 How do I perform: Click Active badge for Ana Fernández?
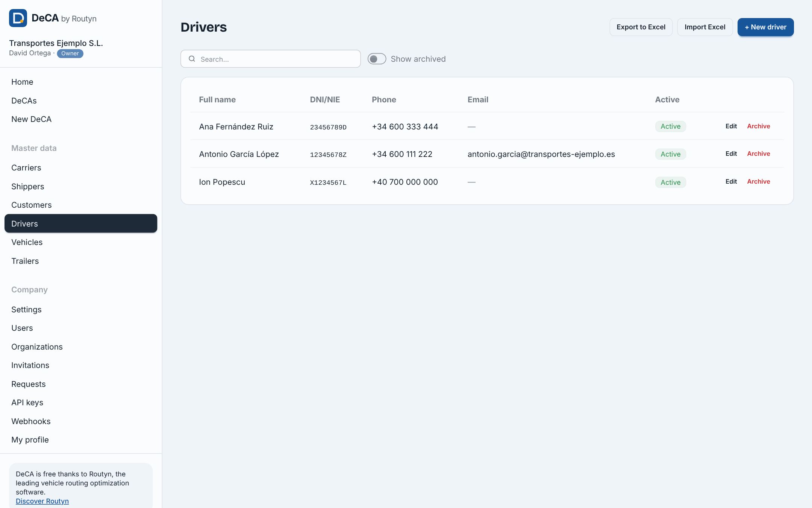(670, 126)
